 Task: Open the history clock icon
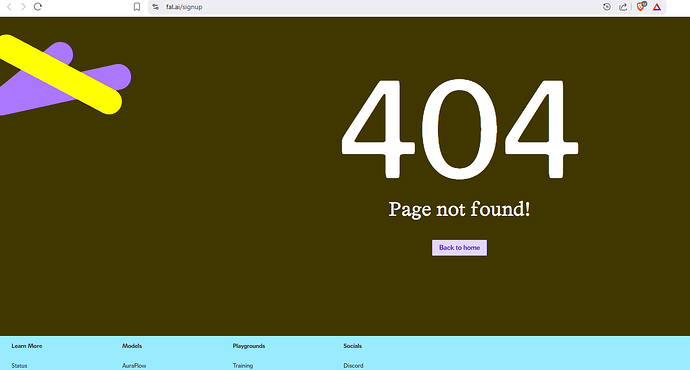pos(607,7)
